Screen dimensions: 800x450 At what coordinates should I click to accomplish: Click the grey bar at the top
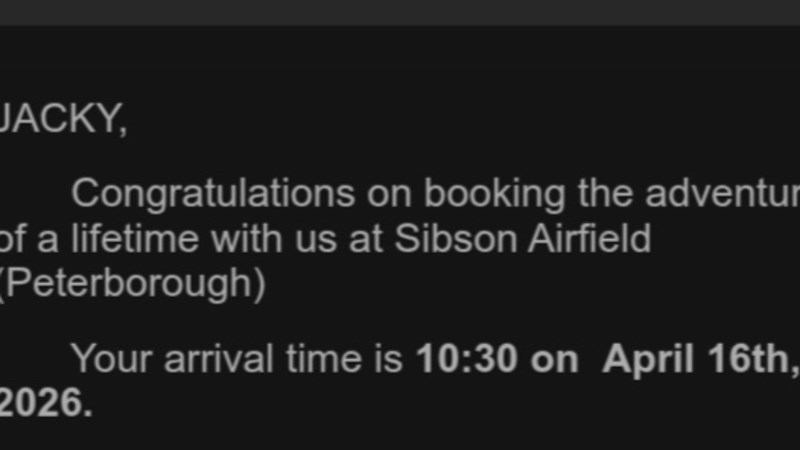coord(400,12)
